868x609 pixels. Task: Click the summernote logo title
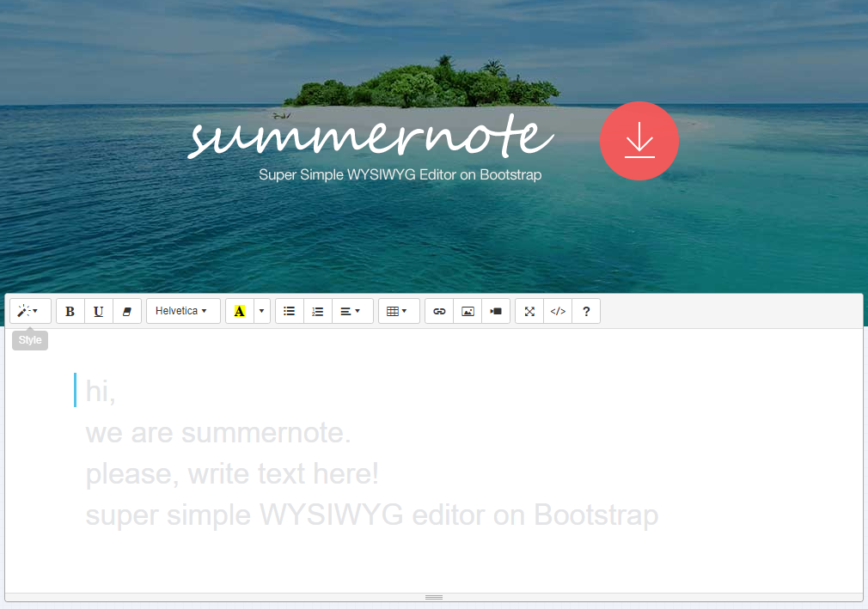[370, 136]
